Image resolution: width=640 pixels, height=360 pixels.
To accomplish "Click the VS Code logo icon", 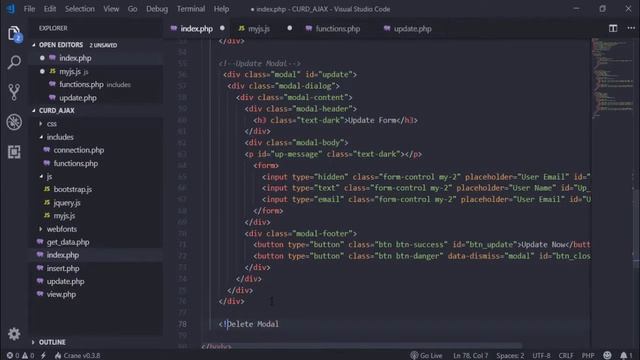I will point(11,9).
